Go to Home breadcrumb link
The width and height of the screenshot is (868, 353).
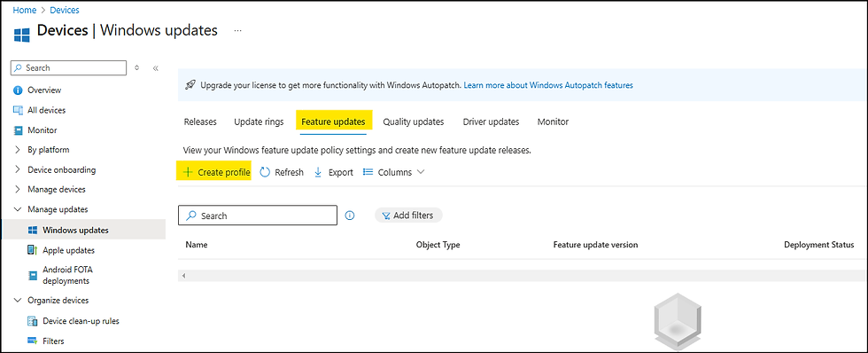click(25, 10)
